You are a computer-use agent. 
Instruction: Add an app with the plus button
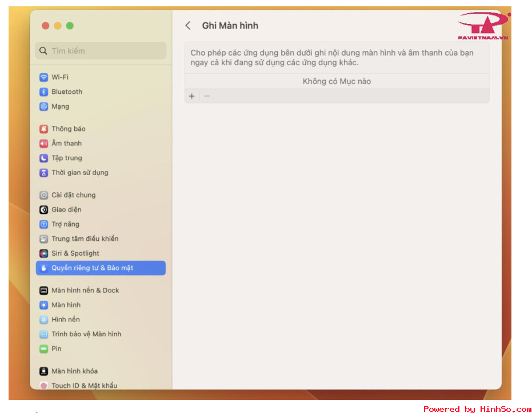192,96
